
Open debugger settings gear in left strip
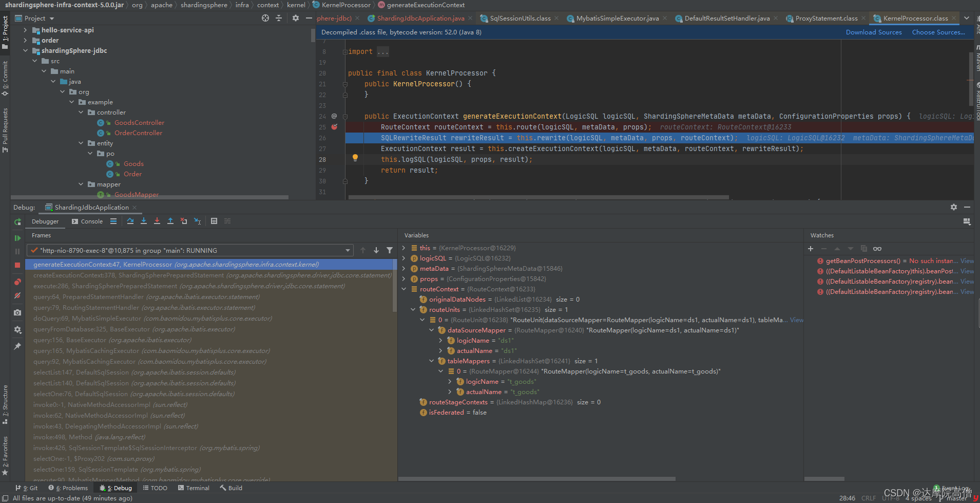17,329
